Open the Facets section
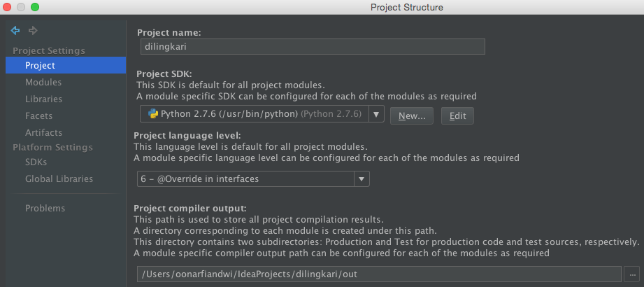Viewport: 644px width, 287px height. click(x=38, y=115)
